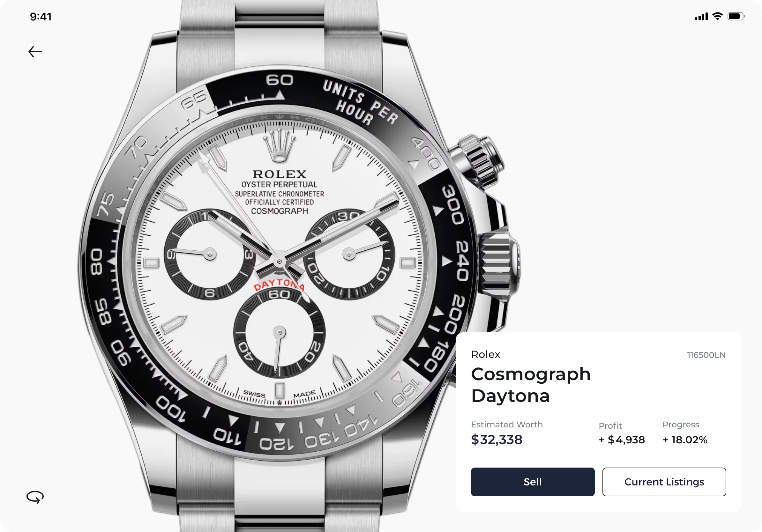Viewport: 762px width, 532px height.
Task: Tap the 9:41 clock in status bar
Action: click(x=41, y=17)
